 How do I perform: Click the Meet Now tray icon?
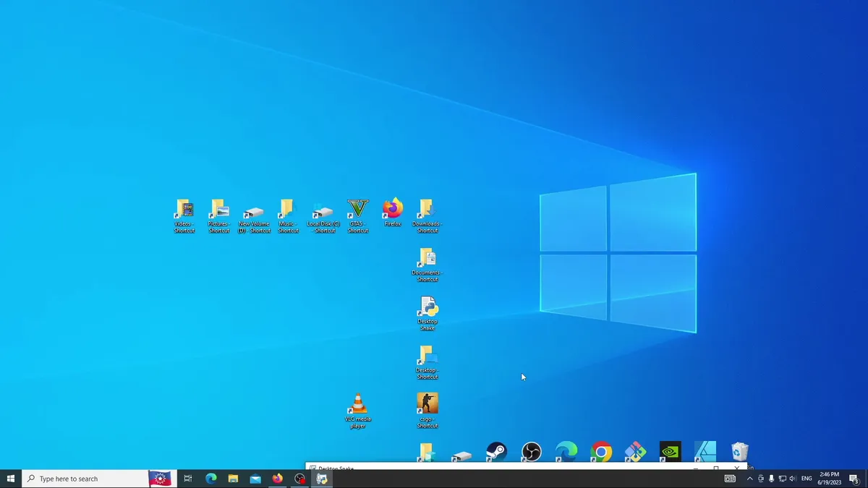[760, 479]
